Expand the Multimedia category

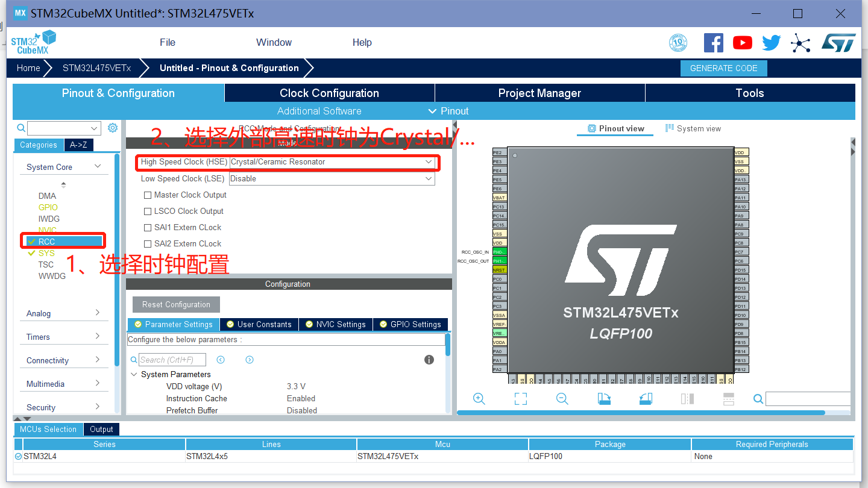click(x=98, y=383)
